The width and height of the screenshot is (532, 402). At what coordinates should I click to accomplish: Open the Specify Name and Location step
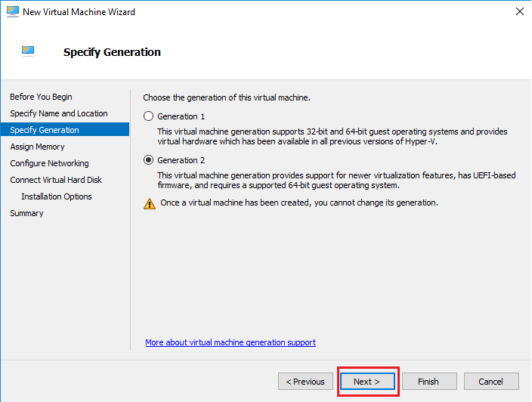coord(58,113)
